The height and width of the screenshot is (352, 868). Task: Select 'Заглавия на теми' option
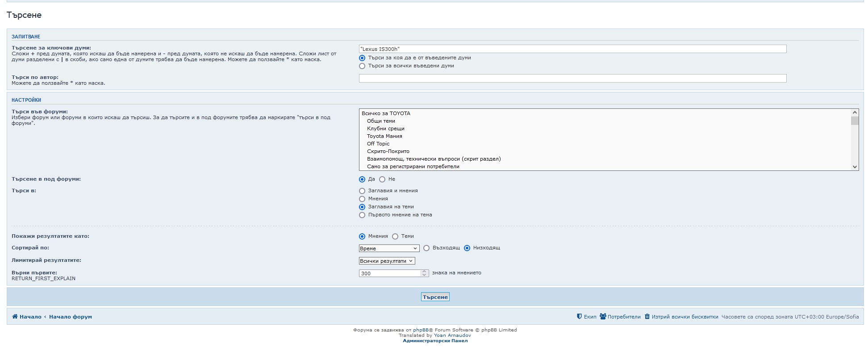362,207
